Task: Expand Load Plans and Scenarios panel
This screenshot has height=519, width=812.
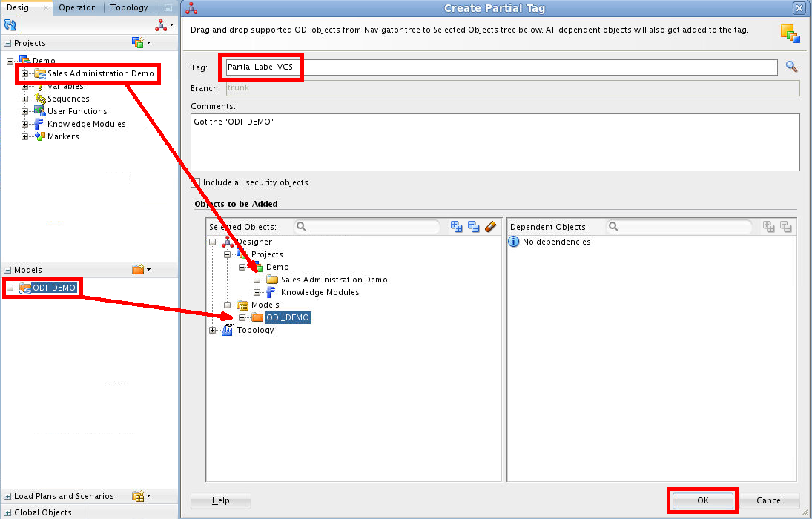Action: [x=7, y=497]
